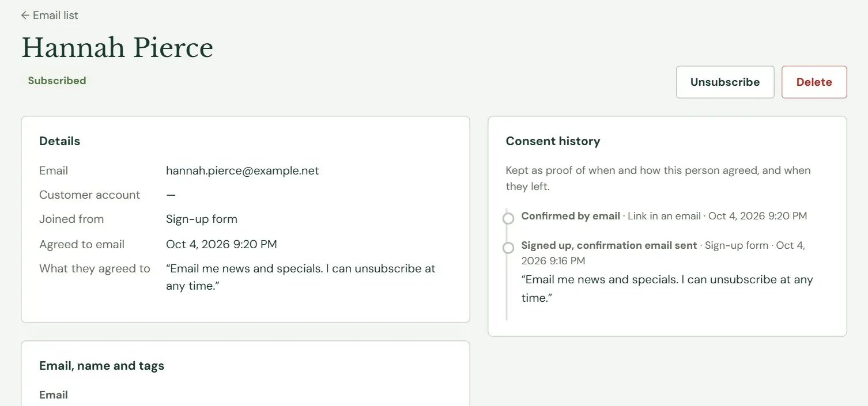Select the Hannah Pierce page heading
Viewport: 868px width, 406px height.
(x=117, y=47)
